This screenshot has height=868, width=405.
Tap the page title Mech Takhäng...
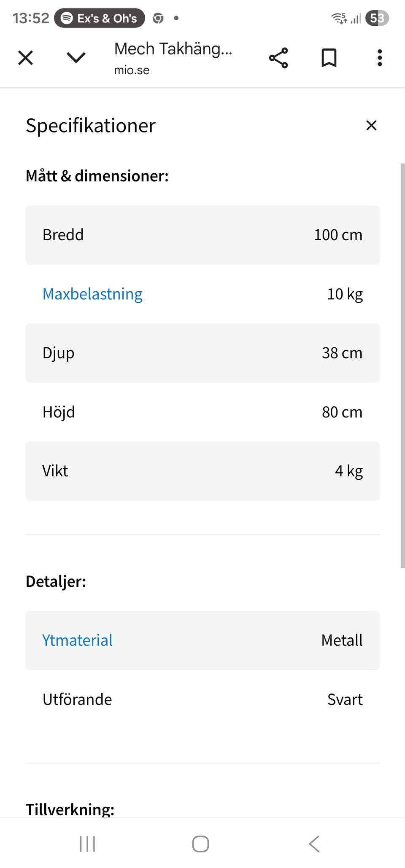(173, 49)
